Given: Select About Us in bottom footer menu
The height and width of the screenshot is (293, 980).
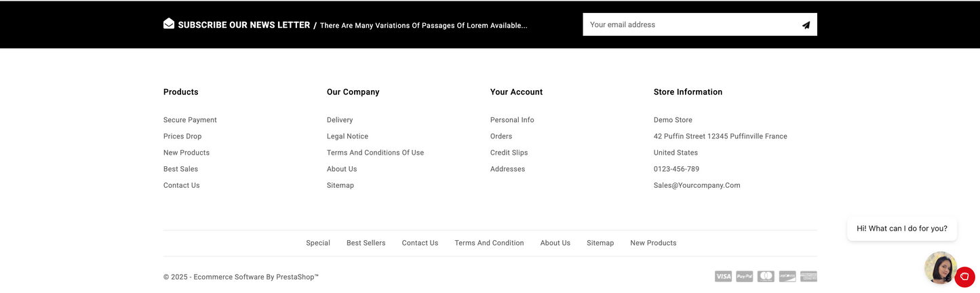Looking at the screenshot, I should [555, 243].
